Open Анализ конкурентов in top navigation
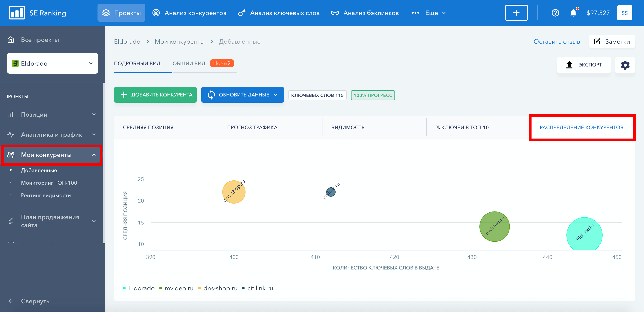 point(189,13)
